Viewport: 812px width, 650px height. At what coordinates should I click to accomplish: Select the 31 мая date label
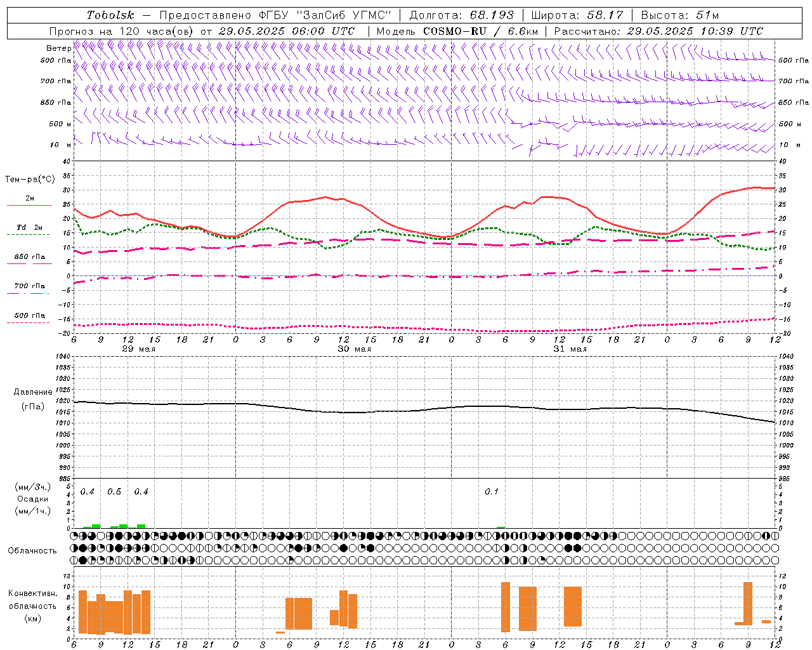click(x=570, y=349)
